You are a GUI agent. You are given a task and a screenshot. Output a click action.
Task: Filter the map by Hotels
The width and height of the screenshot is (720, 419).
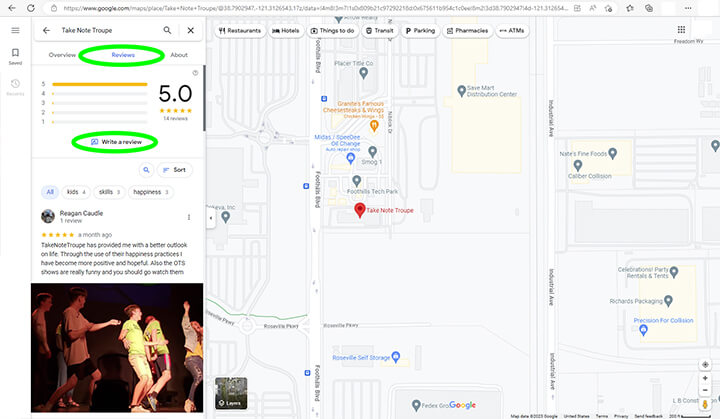(x=286, y=31)
